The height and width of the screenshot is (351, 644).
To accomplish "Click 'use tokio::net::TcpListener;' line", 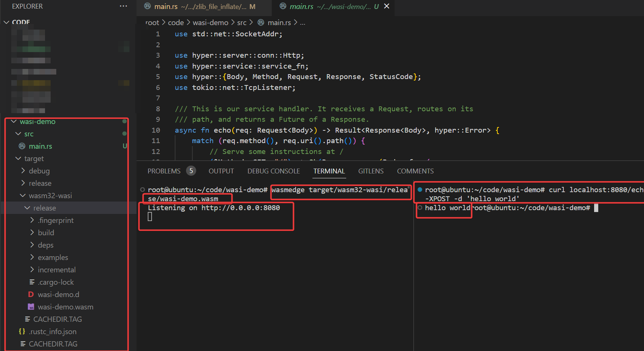I will coord(235,87).
